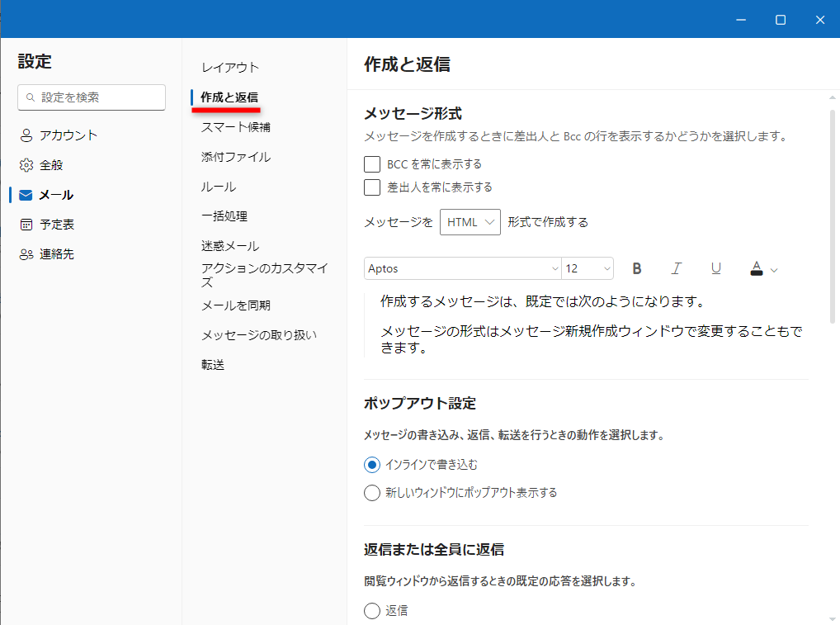This screenshot has width=840, height=625.
Task: Enable 差出人を常に表示する
Action: [x=371, y=187]
